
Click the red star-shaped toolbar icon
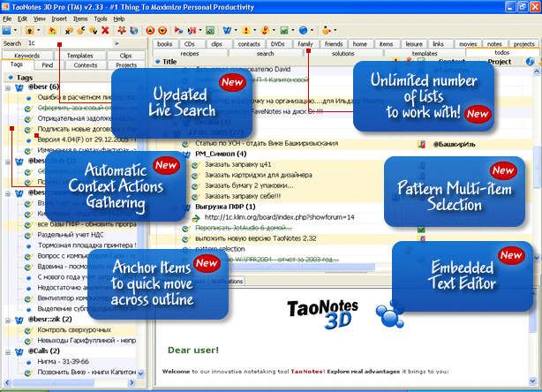pyautogui.click(x=121, y=30)
